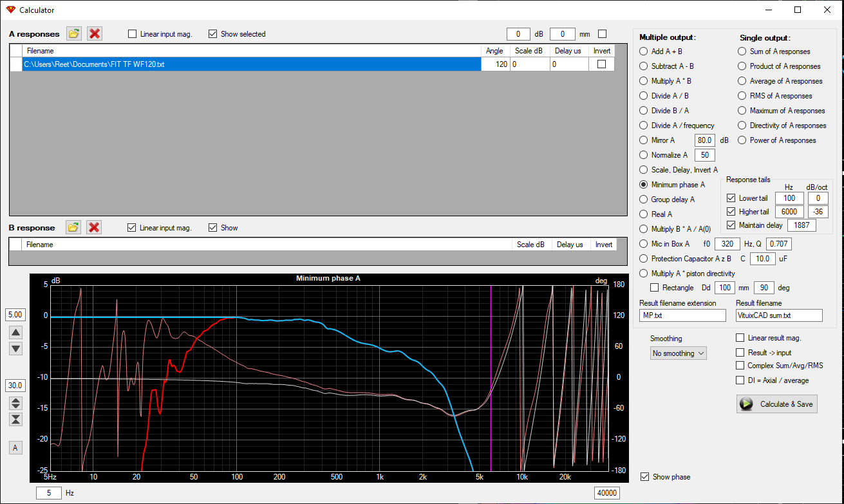This screenshot has height=504, width=844.
Task: Toggle the checkbox next to mm field
Action: click(603, 34)
